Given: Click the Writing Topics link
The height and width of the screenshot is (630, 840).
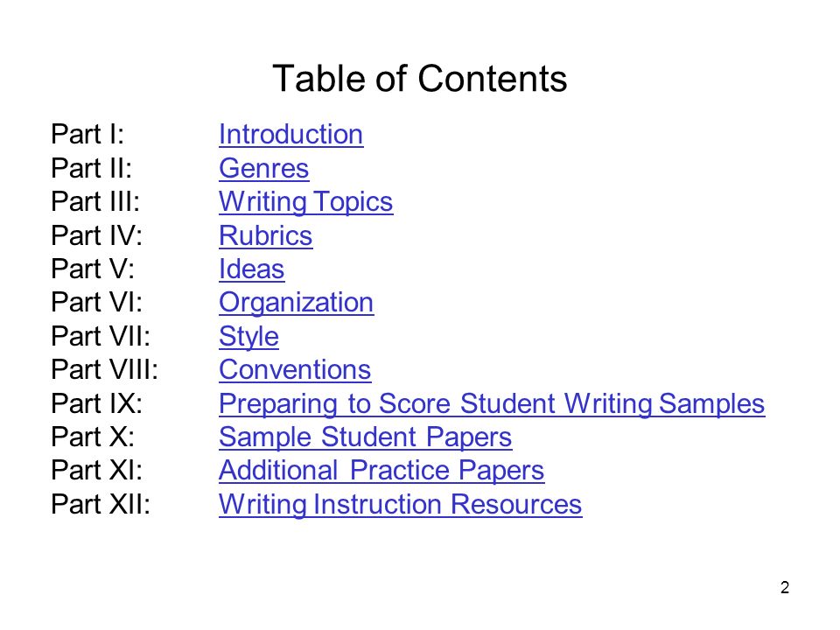Looking at the screenshot, I should tap(306, 202).
